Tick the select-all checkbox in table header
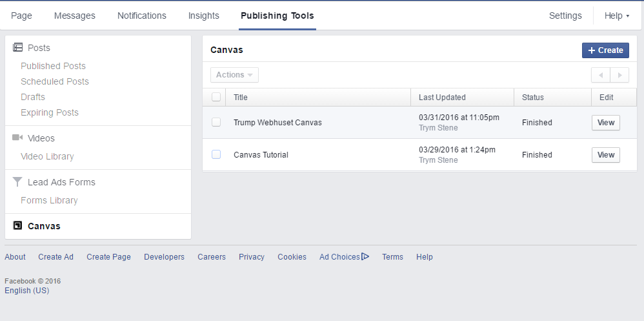This screenshot has width=644, height=321. (x=216, y=97)
